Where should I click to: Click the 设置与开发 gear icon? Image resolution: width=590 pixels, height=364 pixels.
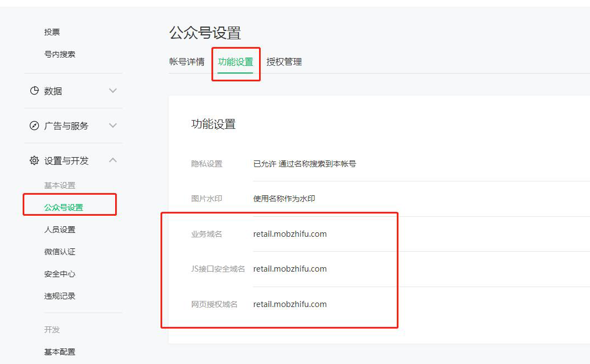(34, 160)
